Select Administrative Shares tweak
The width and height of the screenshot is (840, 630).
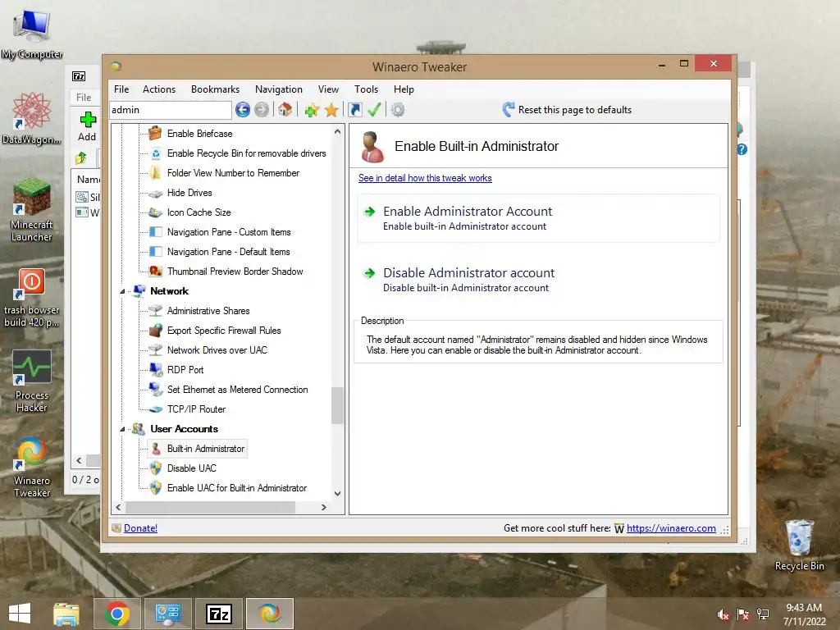208,311
